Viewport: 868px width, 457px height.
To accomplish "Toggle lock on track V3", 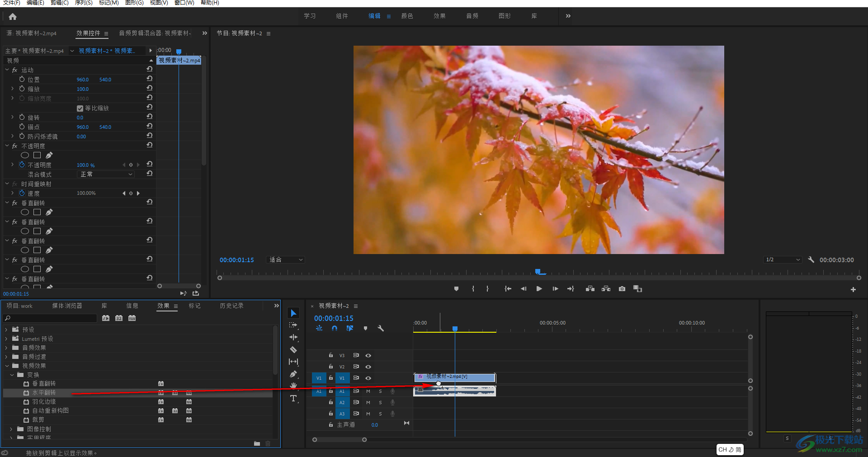I will coord(330,355).
